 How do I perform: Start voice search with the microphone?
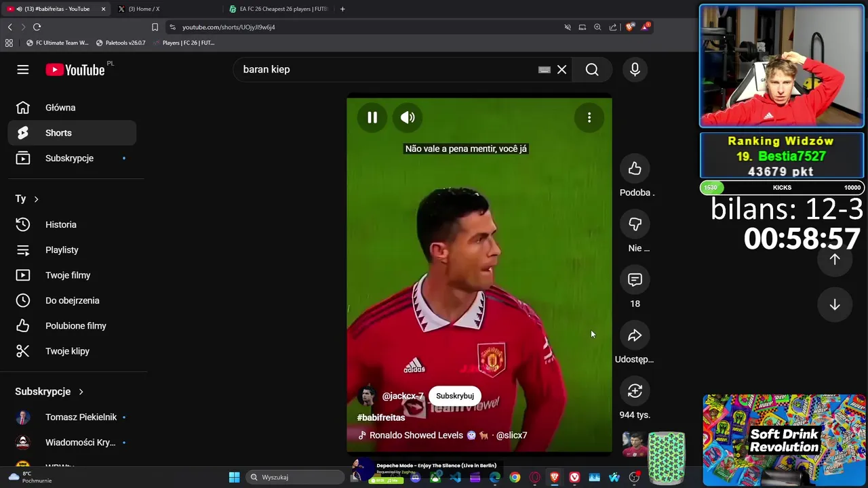coord(635,69)
